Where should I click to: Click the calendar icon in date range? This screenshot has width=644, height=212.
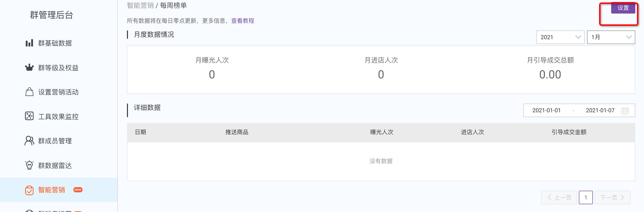click(625, 111)
